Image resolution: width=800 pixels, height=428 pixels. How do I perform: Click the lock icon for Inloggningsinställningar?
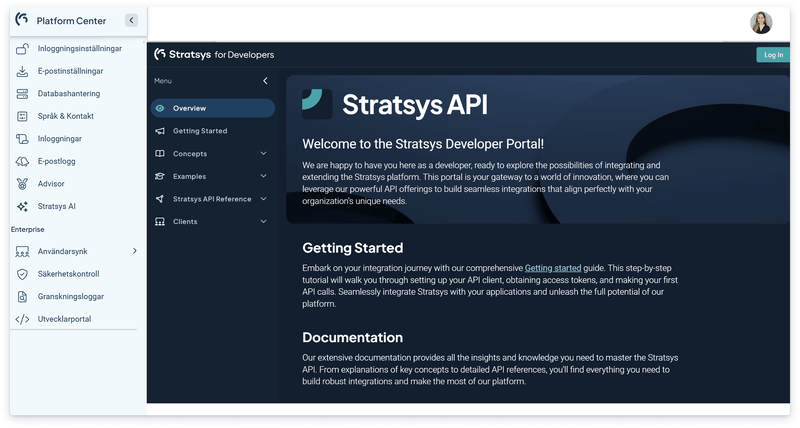tap(22, 49)
